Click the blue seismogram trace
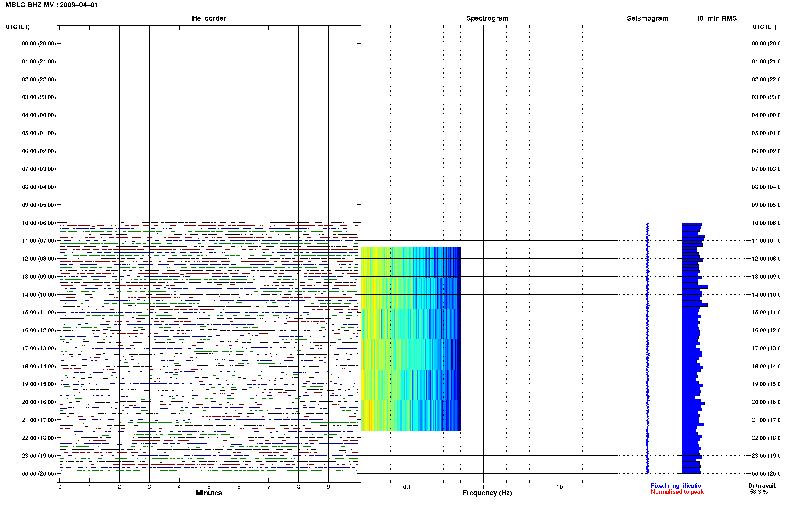This screenshot has width=812, height=508. click(x=648, y=348)
